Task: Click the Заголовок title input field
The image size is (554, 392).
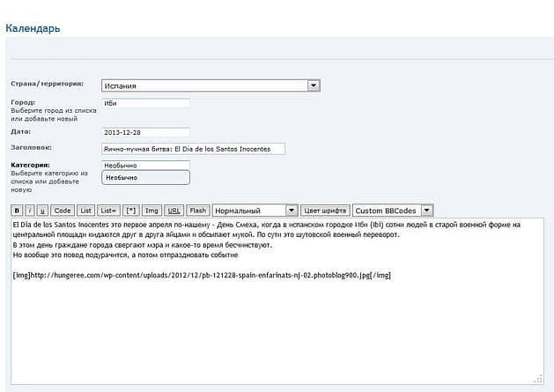Action: click(x=193, y=149)
